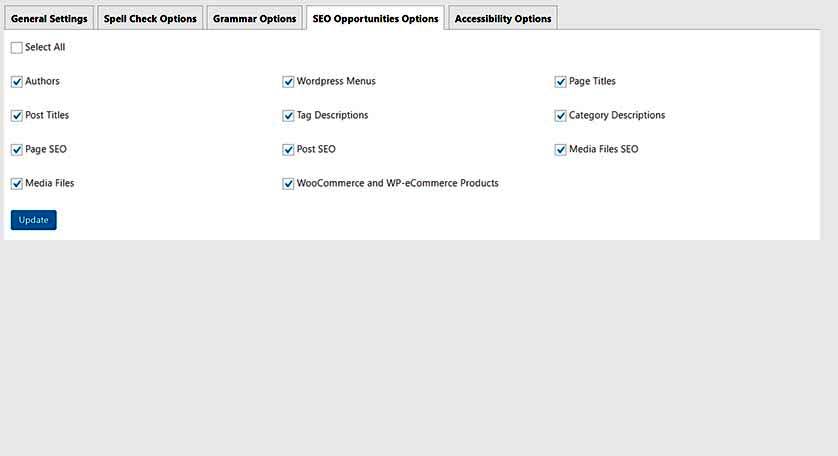Switch to Spell Check Options tab
Viewport: 838px width, 456px height.
pyautogui.click(x=150, y=18)
